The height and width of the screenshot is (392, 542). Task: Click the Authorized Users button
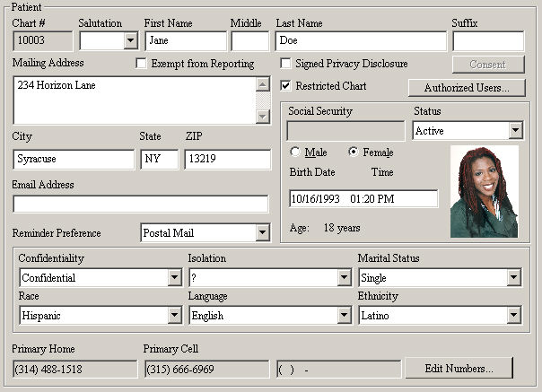click(467, 88)
